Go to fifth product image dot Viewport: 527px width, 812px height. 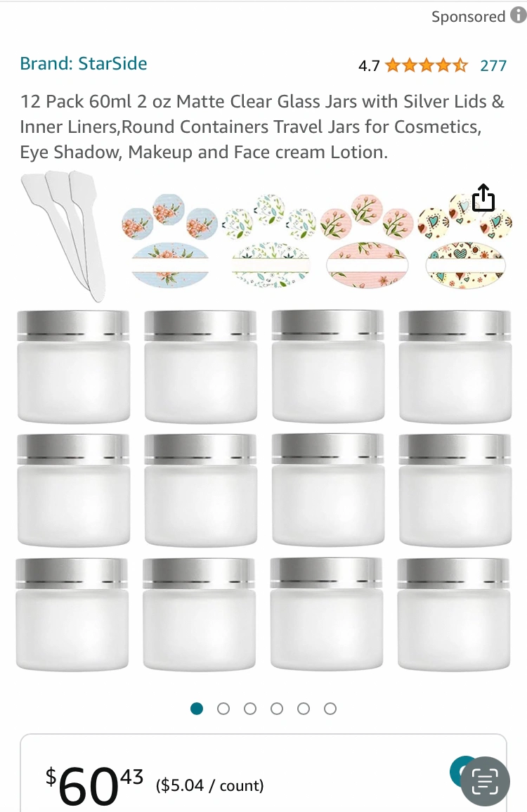[x=304, y=709]
